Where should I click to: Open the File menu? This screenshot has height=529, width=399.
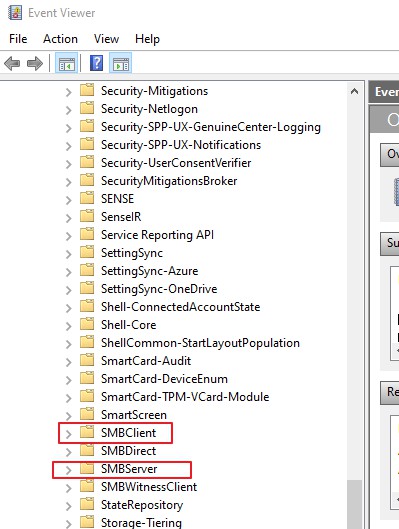(x=18, y=39)
